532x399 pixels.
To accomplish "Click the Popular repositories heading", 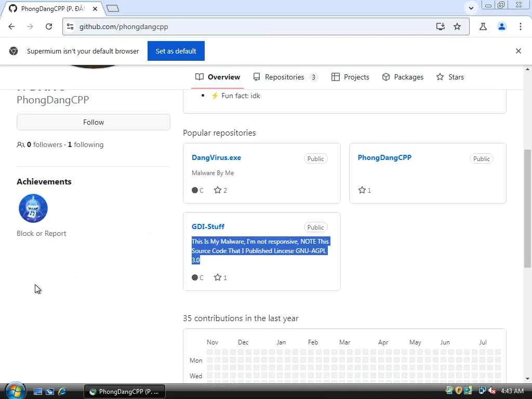I will click(219, 132).
